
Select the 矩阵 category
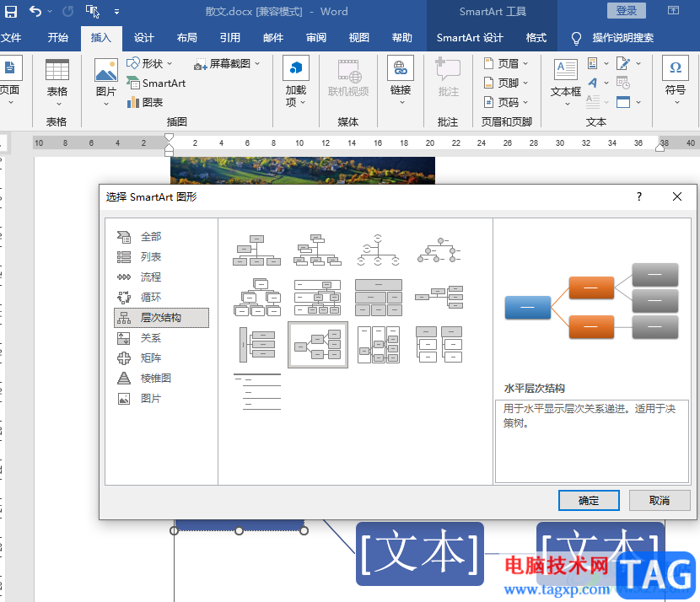pyautogui.click(x=161, y=357)
